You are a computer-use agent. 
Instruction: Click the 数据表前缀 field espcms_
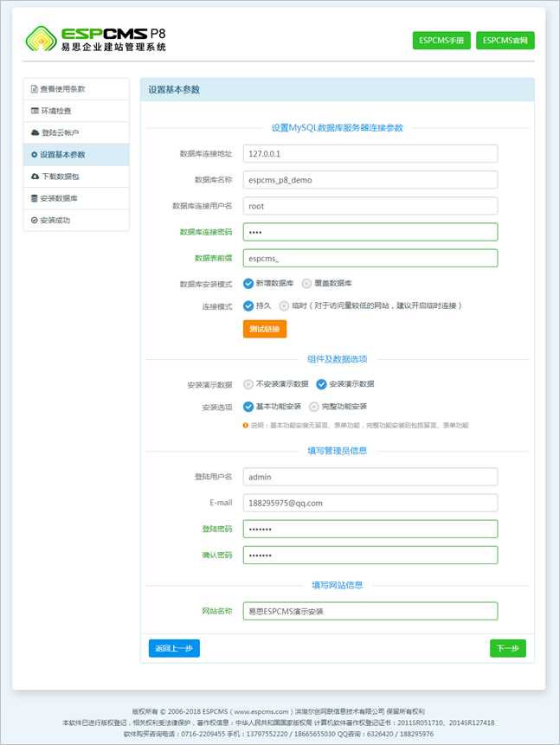370,259
